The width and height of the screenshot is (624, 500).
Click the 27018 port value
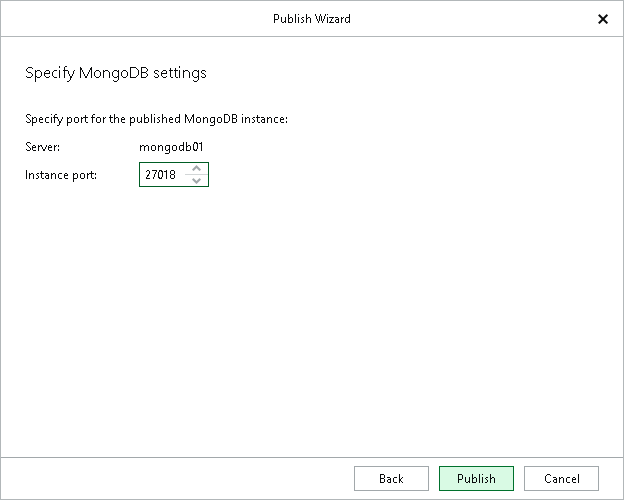160,176
